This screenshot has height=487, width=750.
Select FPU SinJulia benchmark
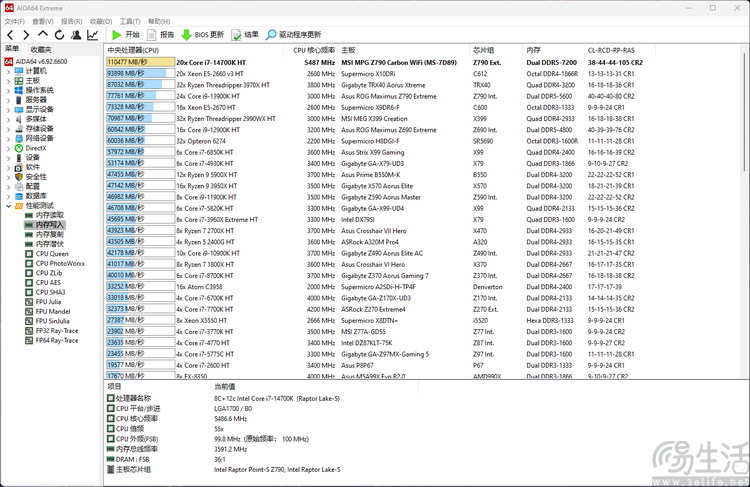[x=53, y=321]
